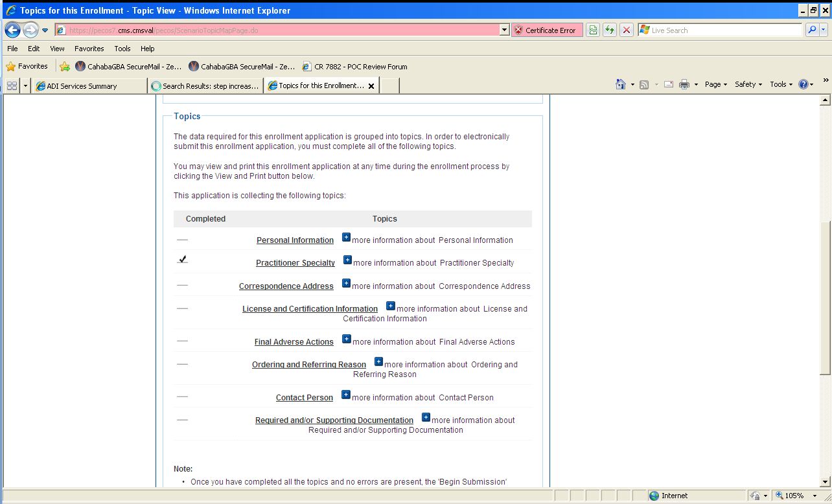Image resolution: width=832 pixels, height=504 pixels.
Task: Click the Protected Mode lock icon in status bar
Action: [755, 496]
